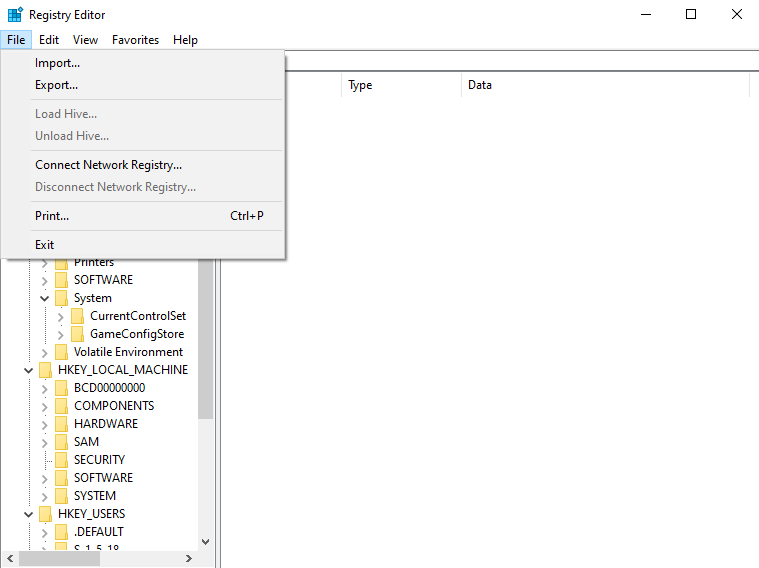The width and height of the screenshot is (759, 568).
Task: Click the tree scroll-down arrow
Action: (206, 542)
